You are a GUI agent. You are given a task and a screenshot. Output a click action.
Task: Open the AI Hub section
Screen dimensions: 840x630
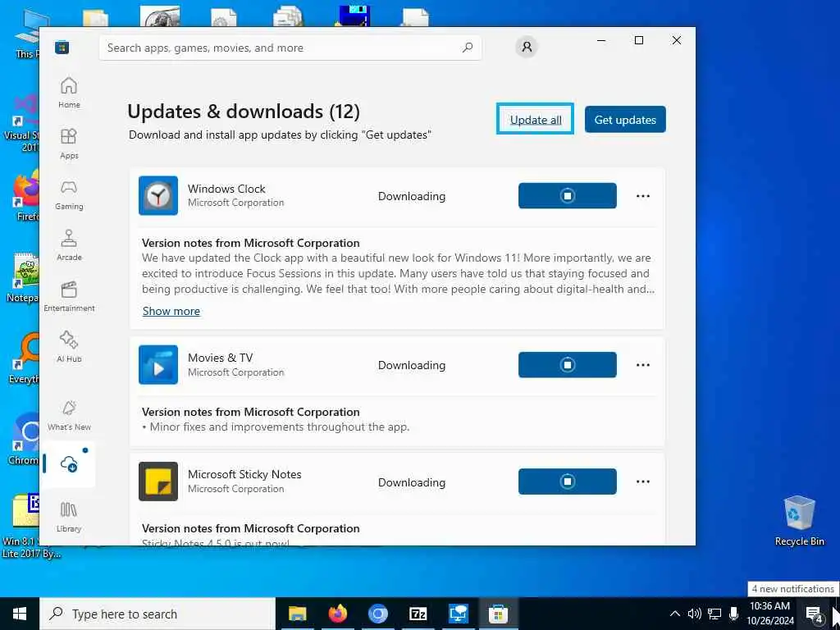(x=69, y=347)
